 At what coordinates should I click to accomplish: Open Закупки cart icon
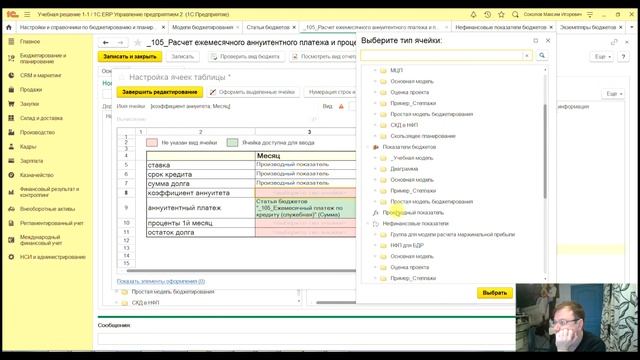pyautogui.click(x=11, y=104)
